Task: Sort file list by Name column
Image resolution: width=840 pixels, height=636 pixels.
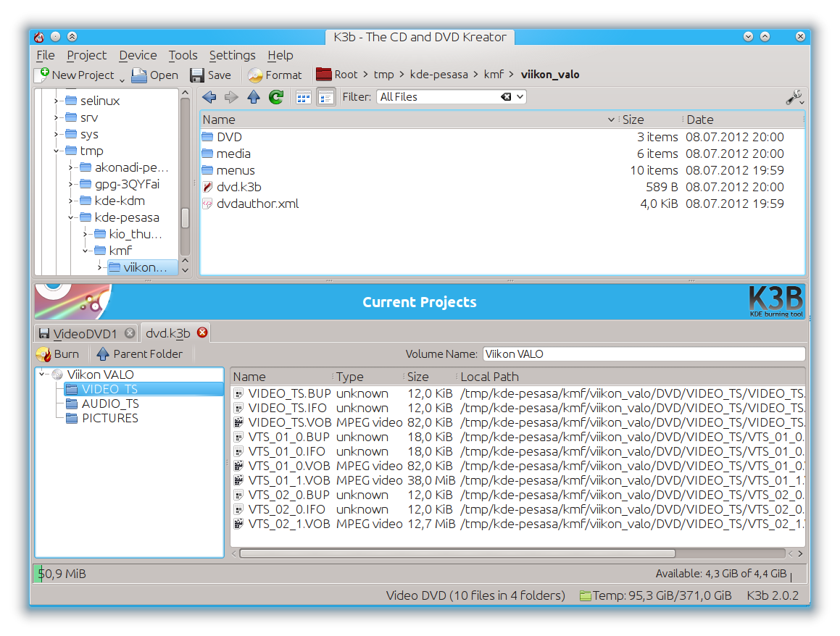Action: click(x=409, y=120)
